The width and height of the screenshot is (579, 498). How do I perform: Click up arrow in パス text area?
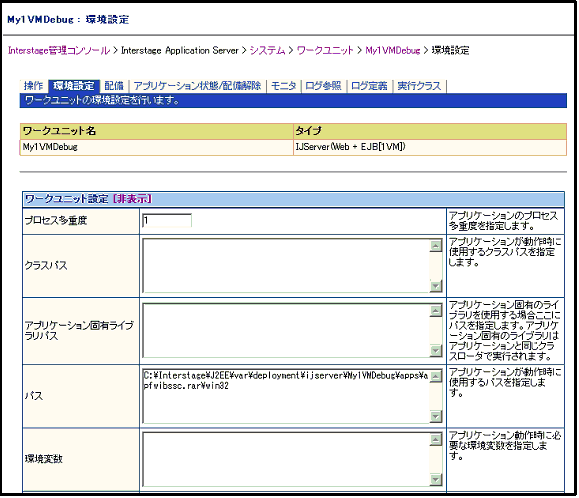(436, 376)
